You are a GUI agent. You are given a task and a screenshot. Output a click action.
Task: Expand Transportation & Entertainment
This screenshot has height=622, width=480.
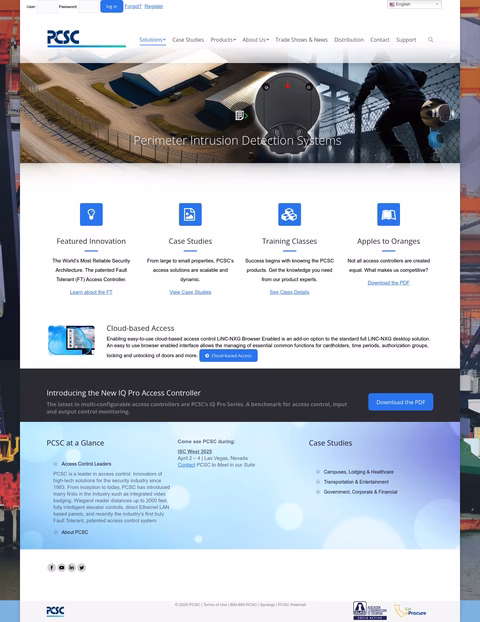pyautogui.click(x=356, y=482)
